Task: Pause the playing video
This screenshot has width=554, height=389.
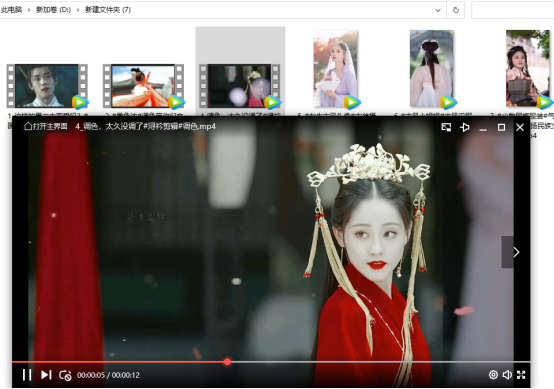Action: pyautogui.click(x=27, y=375)
